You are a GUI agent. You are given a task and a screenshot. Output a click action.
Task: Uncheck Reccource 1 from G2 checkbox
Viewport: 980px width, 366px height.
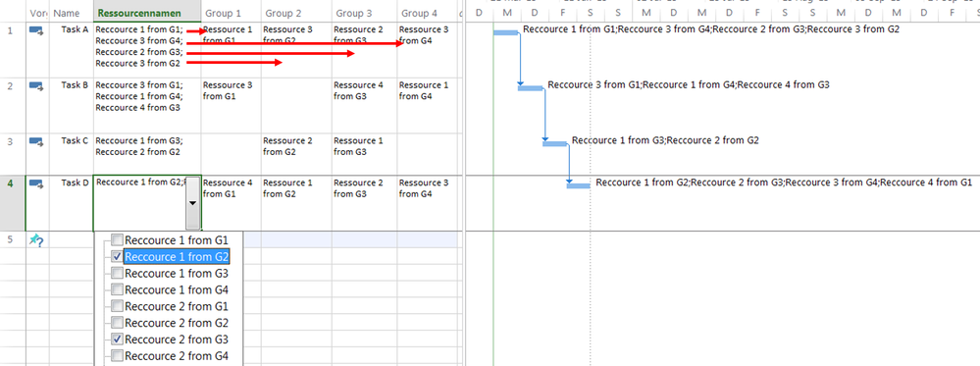pos(117,256)
